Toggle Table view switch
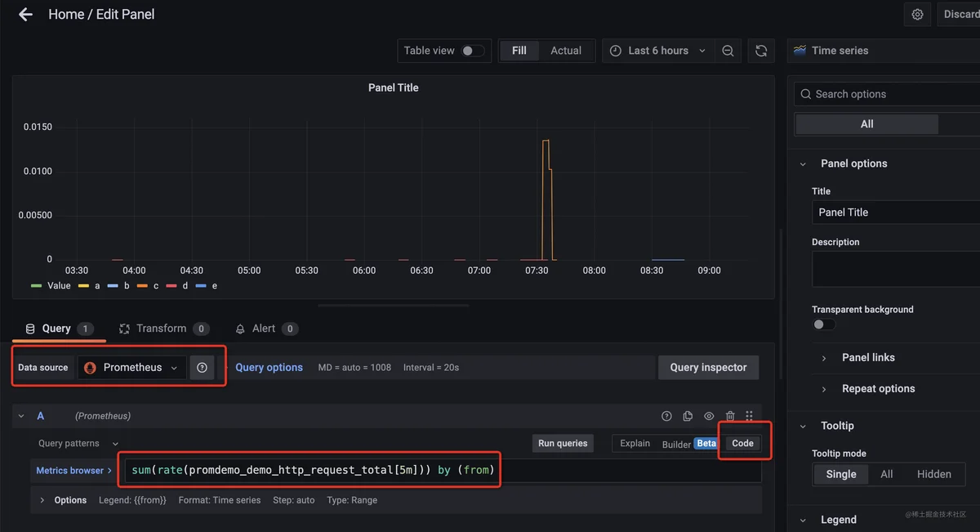The image size is (980, 532). [472, 51]
